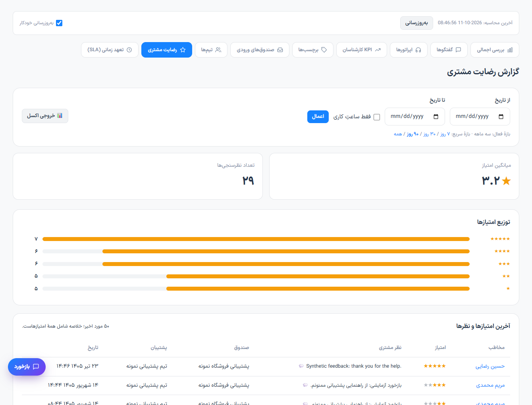532x405 pixels.
Task: Click the trend arrow icon of KPI کارشناسان
Action: 378,50
